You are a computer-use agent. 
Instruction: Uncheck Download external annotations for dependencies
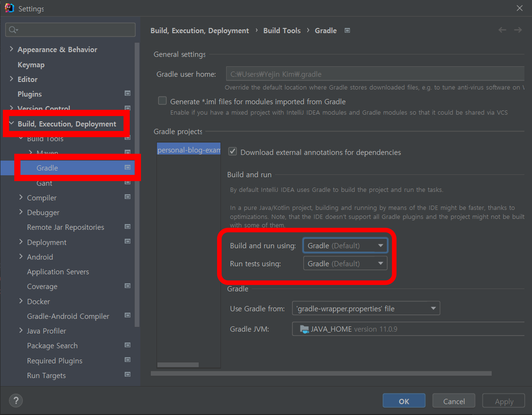tap(232, 151)
